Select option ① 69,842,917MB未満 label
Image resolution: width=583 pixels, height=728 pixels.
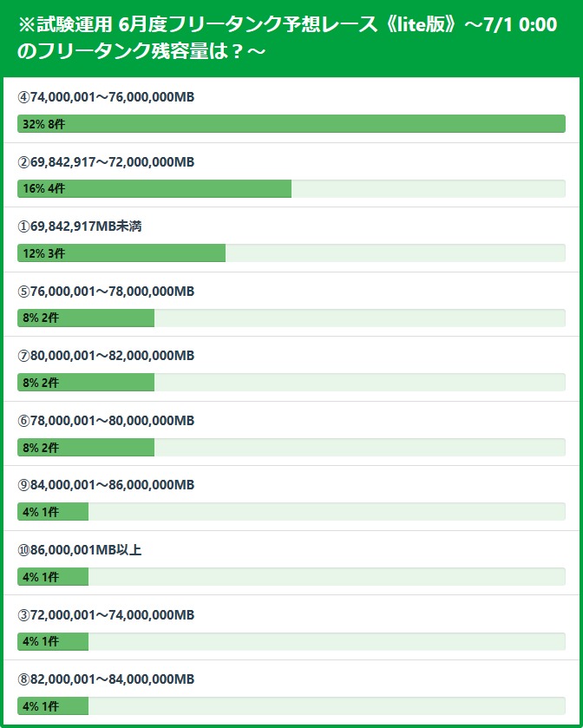tap(80, 226)
